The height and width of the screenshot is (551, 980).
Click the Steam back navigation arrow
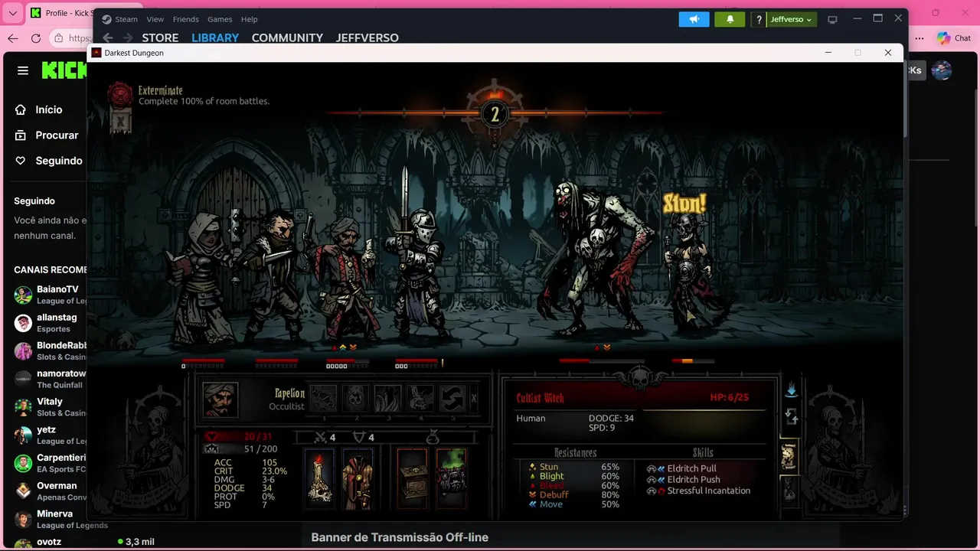tap(108, 37)
